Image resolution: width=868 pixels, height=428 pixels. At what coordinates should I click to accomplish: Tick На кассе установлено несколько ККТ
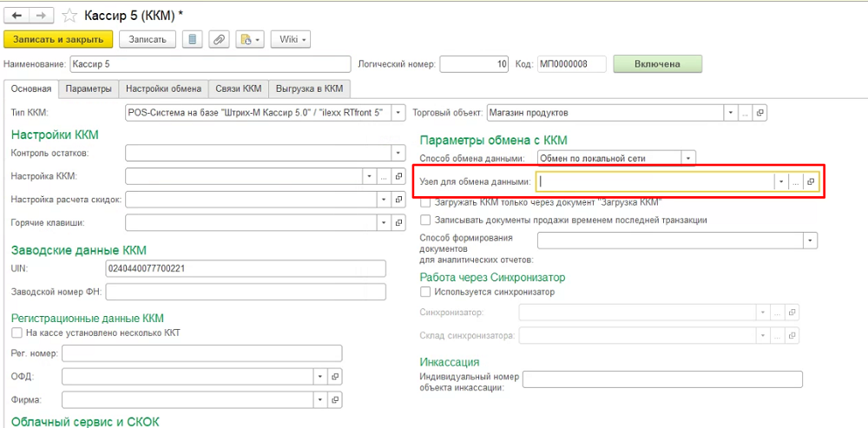click(16, 333)
